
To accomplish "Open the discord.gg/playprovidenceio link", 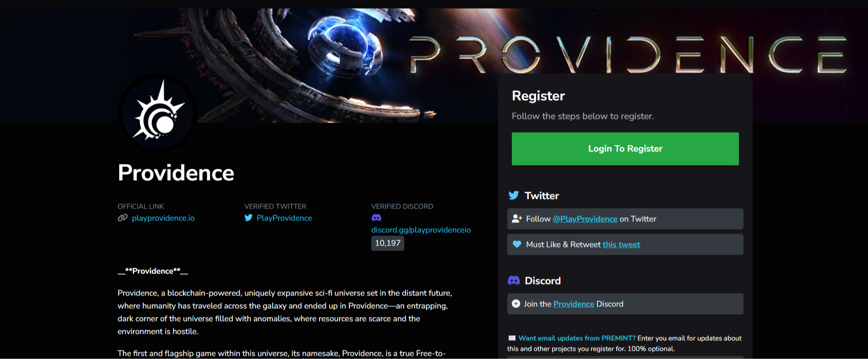I will point(421,230).
